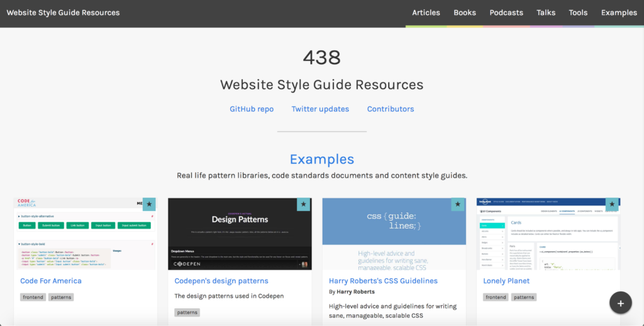Select the patterns tag under Codepen's design patterns
644x326 pixels.
click(x=187, y=312)
